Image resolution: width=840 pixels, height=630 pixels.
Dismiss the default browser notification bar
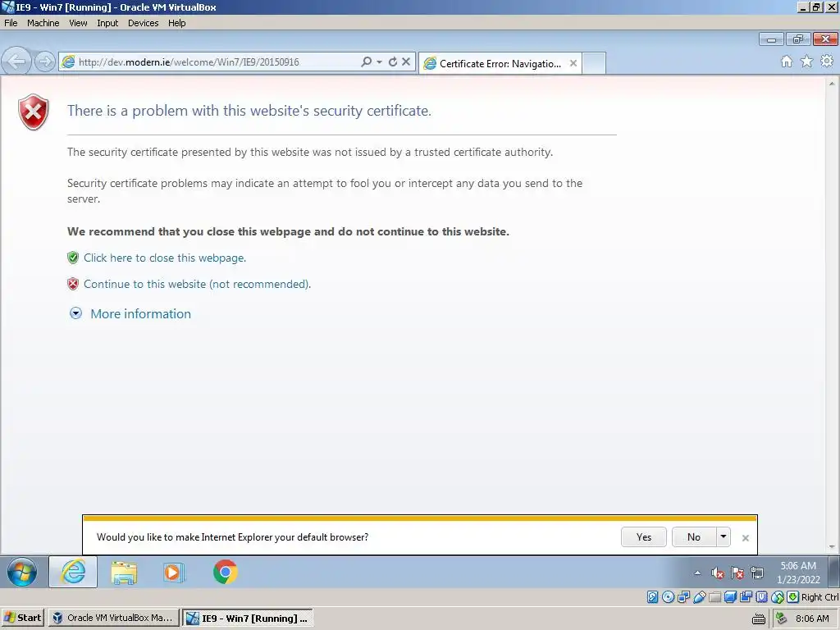click(x=745, y=538)
